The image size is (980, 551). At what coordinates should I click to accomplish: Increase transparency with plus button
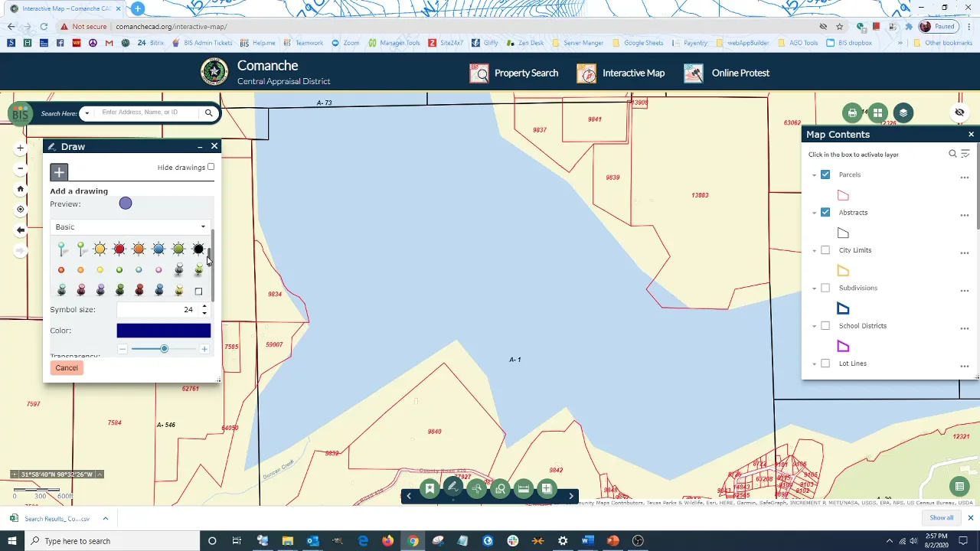[x=204, y=349]
